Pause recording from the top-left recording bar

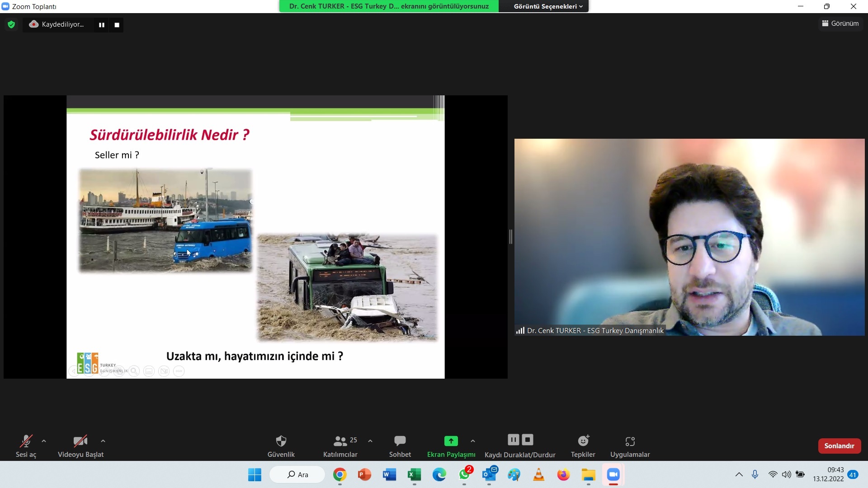click(x=102, y=25)
